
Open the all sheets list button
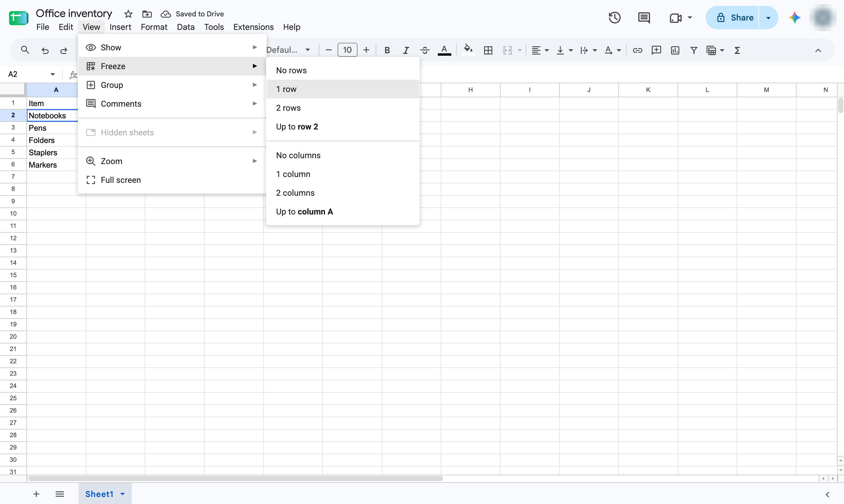pyautogui.click(x=59, y=494)
